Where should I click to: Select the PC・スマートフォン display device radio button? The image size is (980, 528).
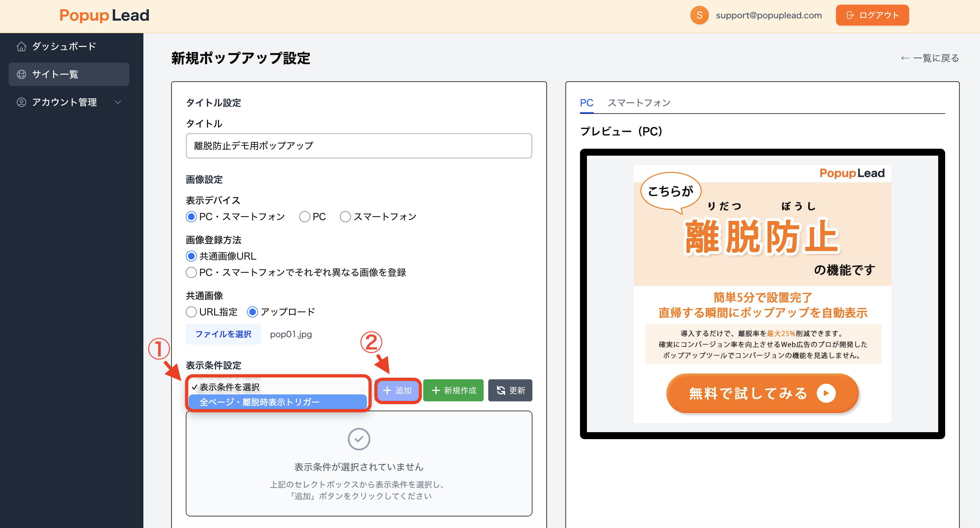pos(191,216)
